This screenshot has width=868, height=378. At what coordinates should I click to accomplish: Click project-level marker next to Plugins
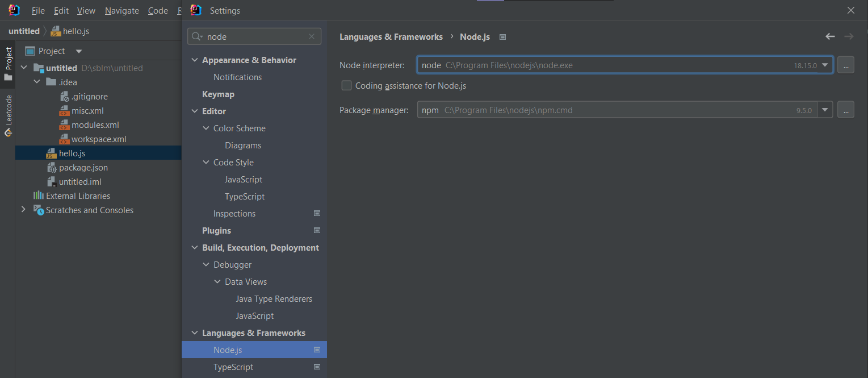coord(317,231)
